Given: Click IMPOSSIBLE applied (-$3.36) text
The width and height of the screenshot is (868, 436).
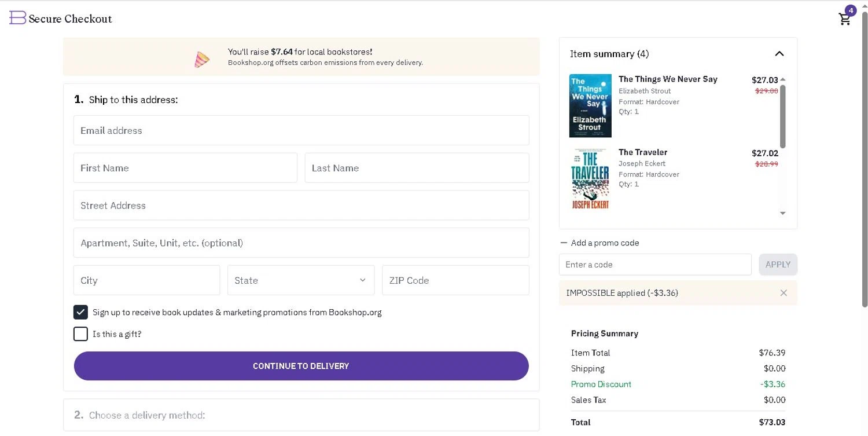Looking at the screenshot, I should (622, 293).
